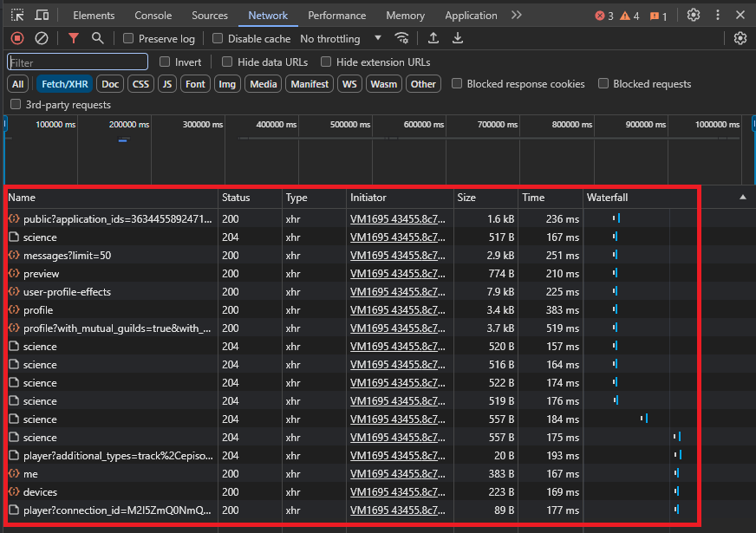Switch to the Console tab
The image size is (756, 533).
pyautogui.click(x=153, y=16)
